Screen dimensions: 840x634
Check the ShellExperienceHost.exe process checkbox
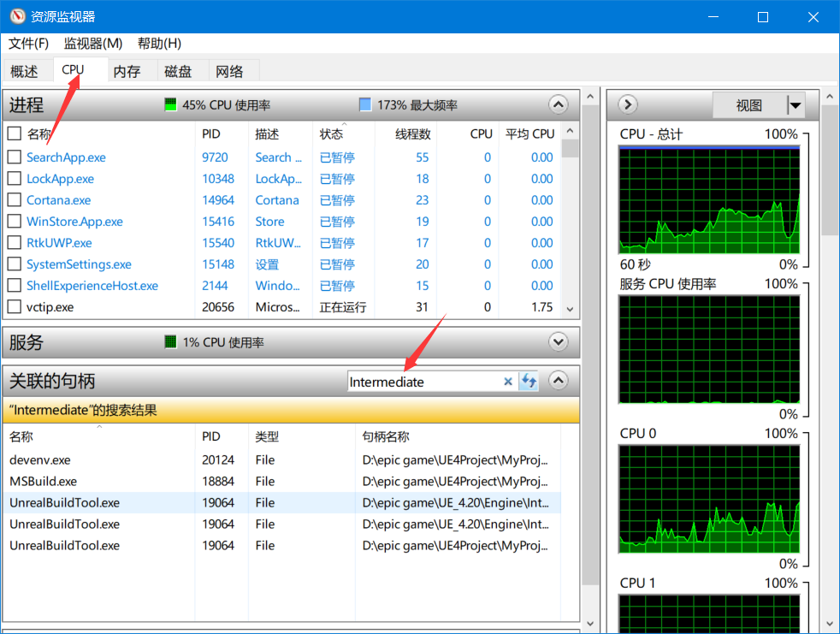(x=15, y=286)
